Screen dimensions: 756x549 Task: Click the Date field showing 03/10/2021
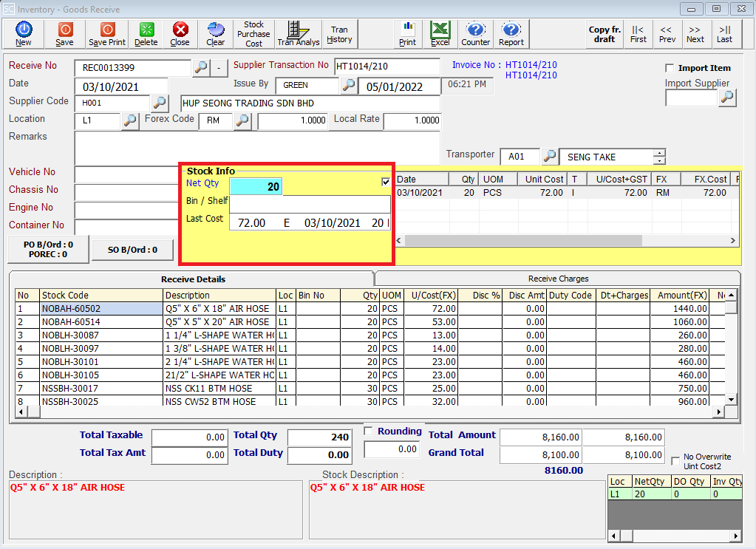click(121, 86)
